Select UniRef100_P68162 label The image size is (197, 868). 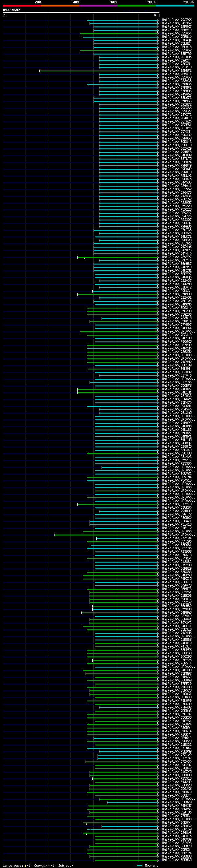pos(177,200)
